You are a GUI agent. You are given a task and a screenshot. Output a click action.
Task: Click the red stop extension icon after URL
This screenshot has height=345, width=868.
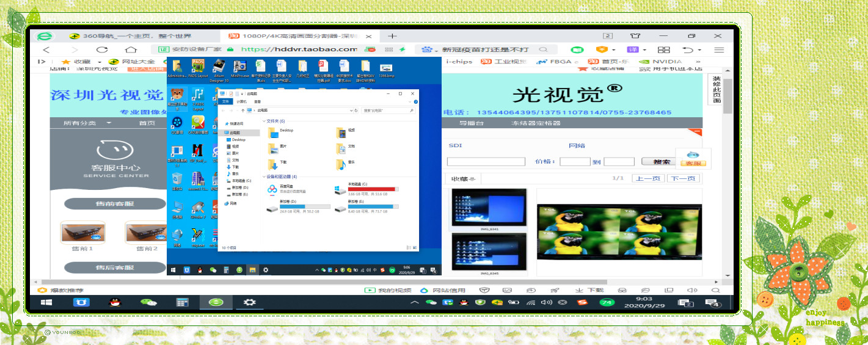coord(370,49)
